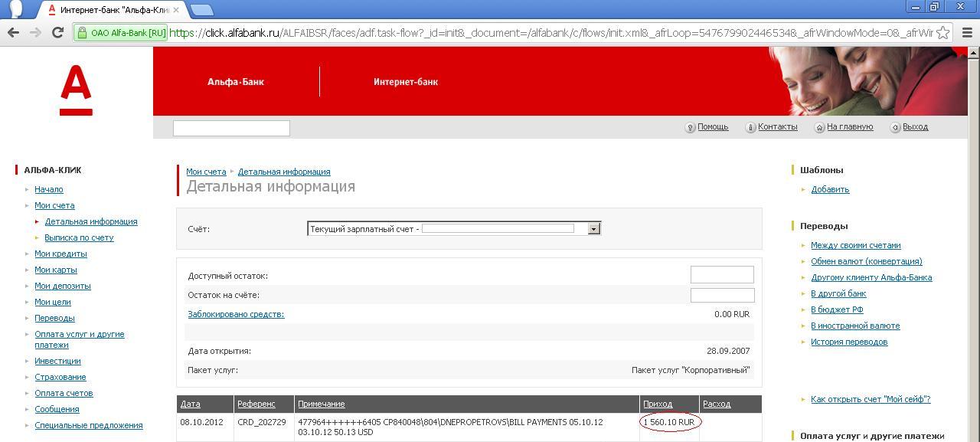
Task: Click Мои счета breadcrumb
Action: coord(206,172)
